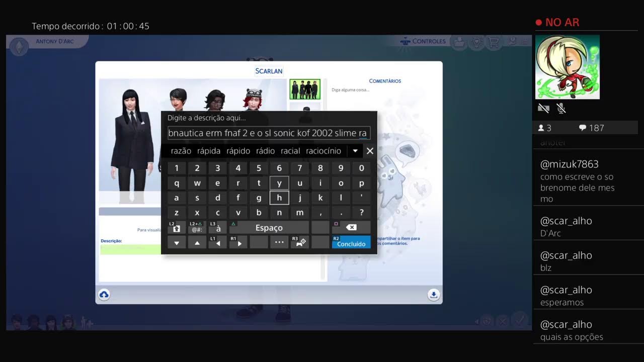Open the shopping cart store icon
This screenshot has height=362, width=644.
[494, 43]
